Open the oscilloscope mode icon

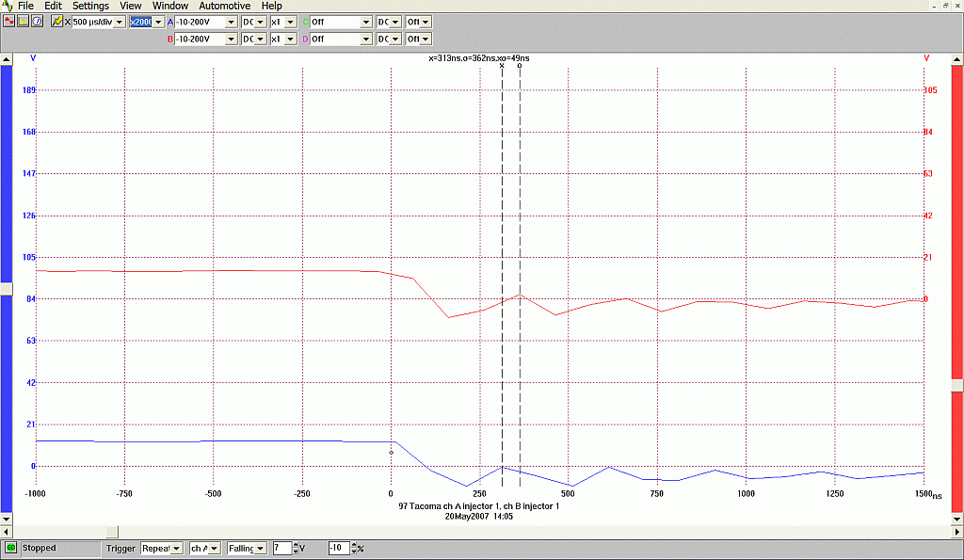coord(9,22)
